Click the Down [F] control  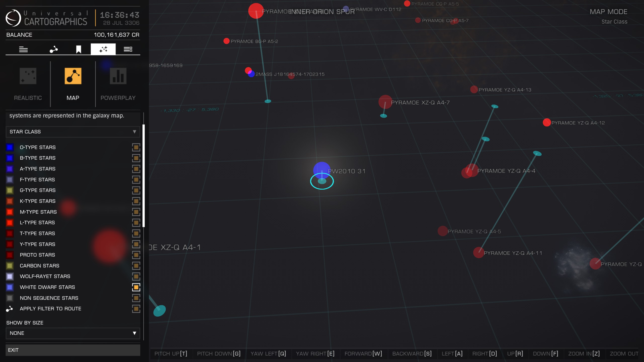tap(545, 354)
